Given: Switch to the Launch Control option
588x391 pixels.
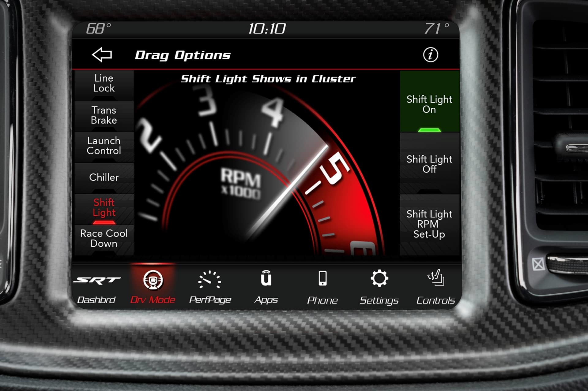Looking at the screenshot, I should (104, 146).
